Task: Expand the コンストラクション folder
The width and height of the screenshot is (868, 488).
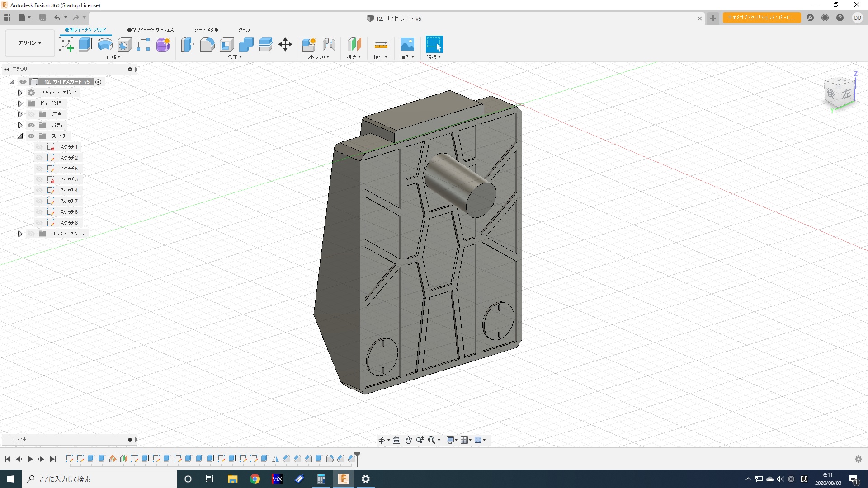Action: pos(20,234)
